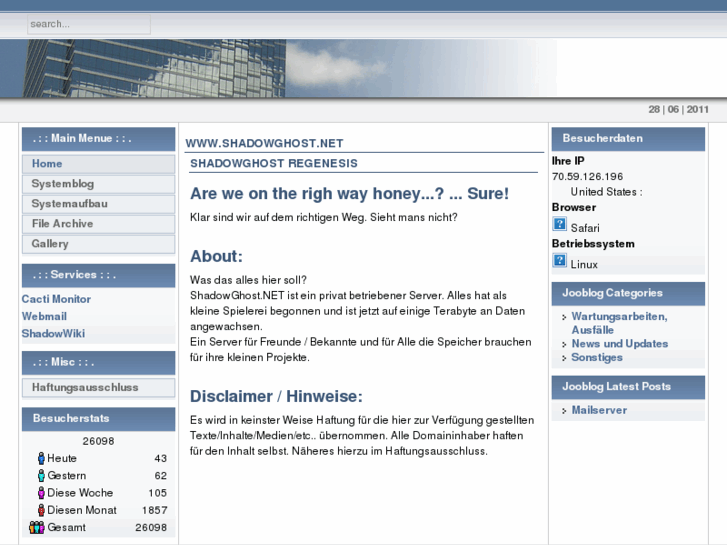Click the Diese Woche count 105
Viewport: 727px width, 545px height.
pos(158,493)
